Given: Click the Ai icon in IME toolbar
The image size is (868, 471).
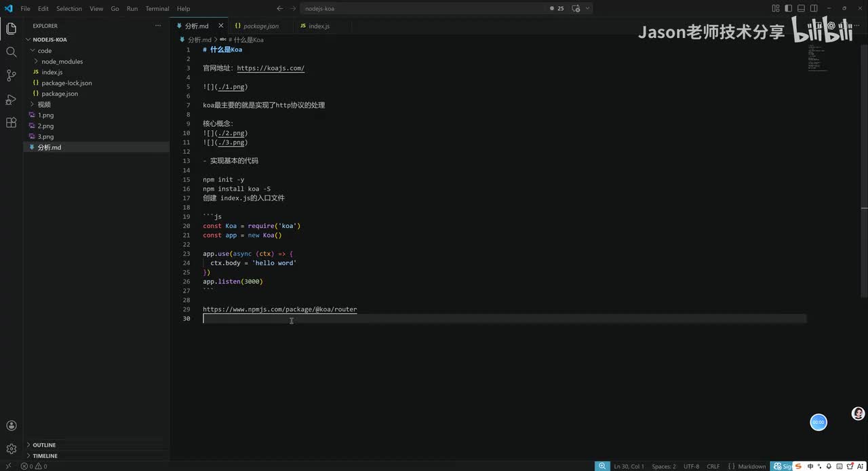Looking at the screenshot, I should point(859,466).
